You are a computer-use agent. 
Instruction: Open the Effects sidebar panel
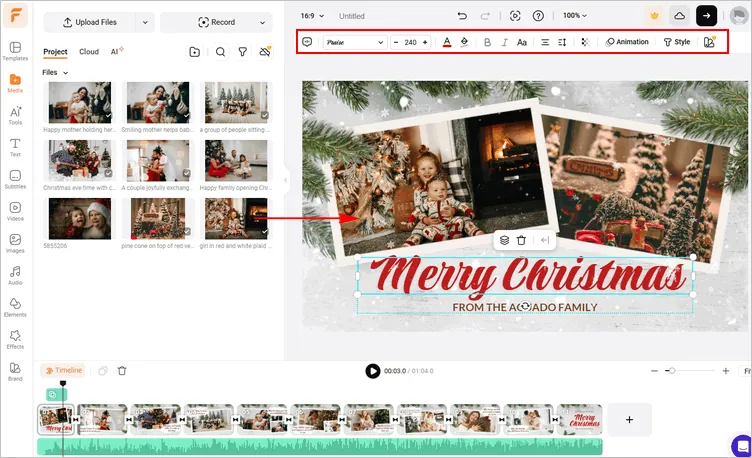point(15,340)
